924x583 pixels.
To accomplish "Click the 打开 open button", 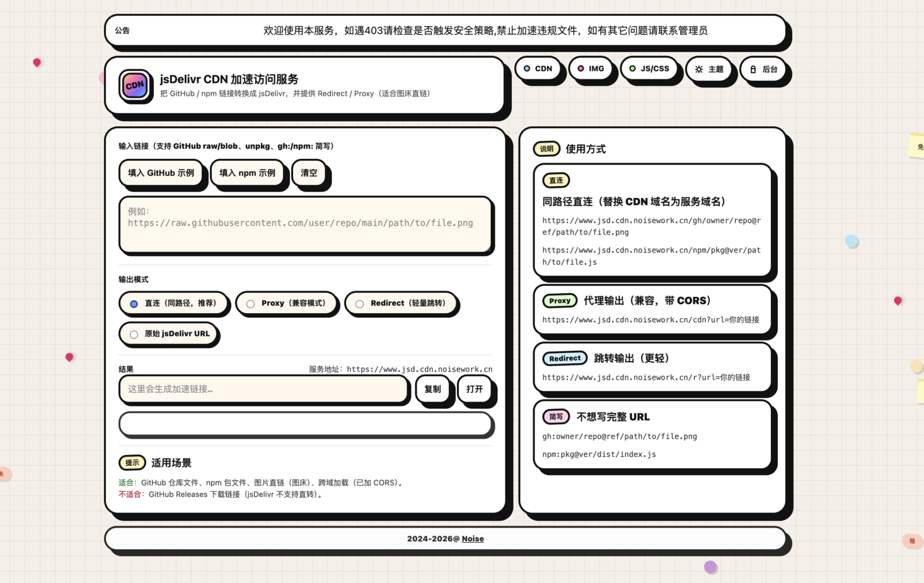I will (474, 390).
